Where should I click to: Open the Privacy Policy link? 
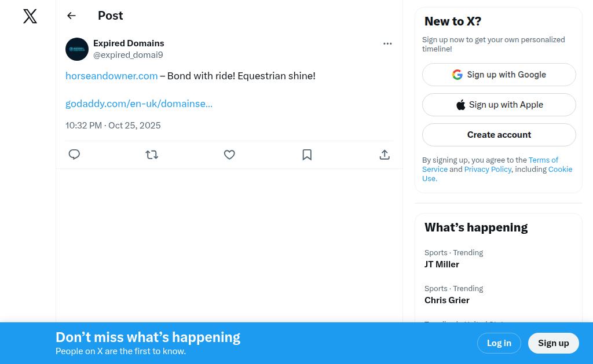(x=488, y=170)
